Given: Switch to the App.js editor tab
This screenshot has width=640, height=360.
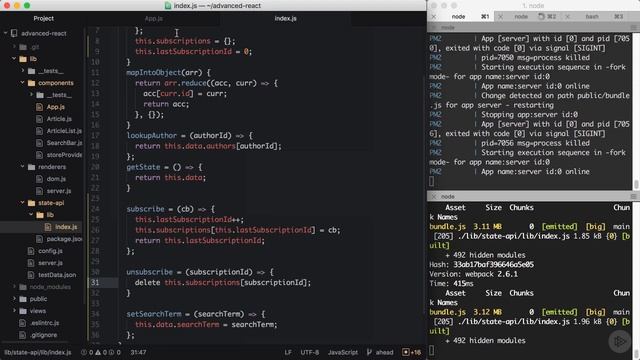Looking at the screenshot, I should pos(153,18).
